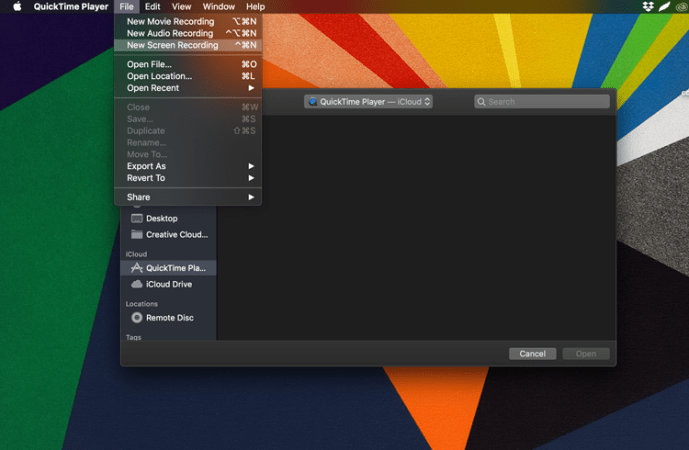Select iCloud Drive in the sidebar

pos(168,284)
